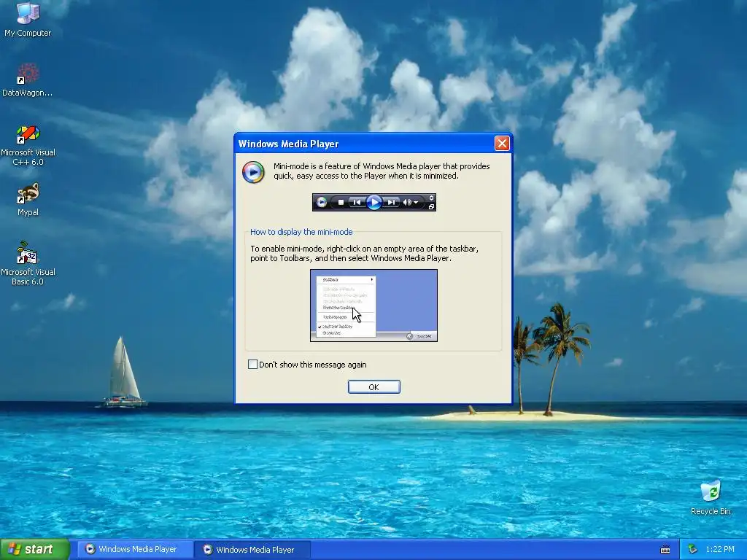The height and width of the screenshot is (560, 747).
Task: Click 'How to display the mini-mode' heading
Action: coord(301,232)
